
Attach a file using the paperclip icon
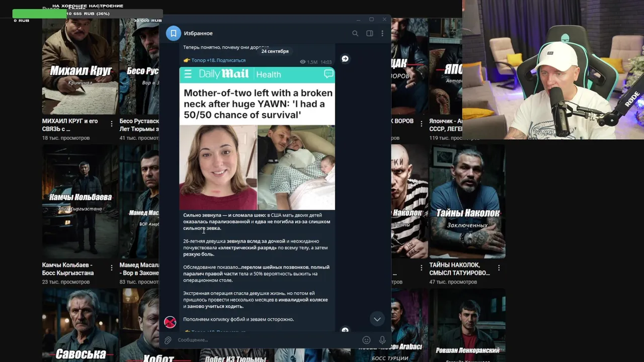pos(168,340)
